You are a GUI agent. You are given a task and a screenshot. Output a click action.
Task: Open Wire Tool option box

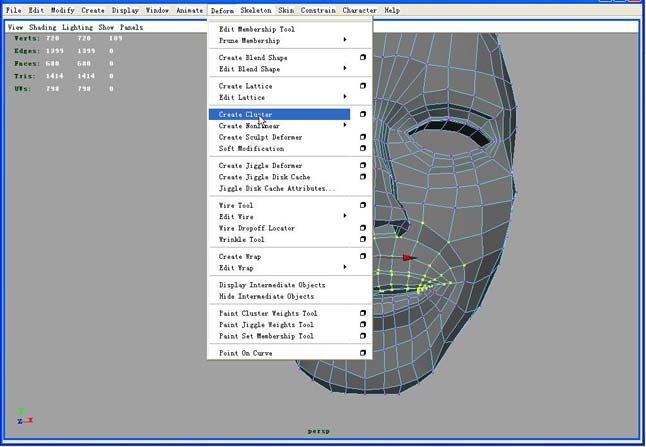362,206
